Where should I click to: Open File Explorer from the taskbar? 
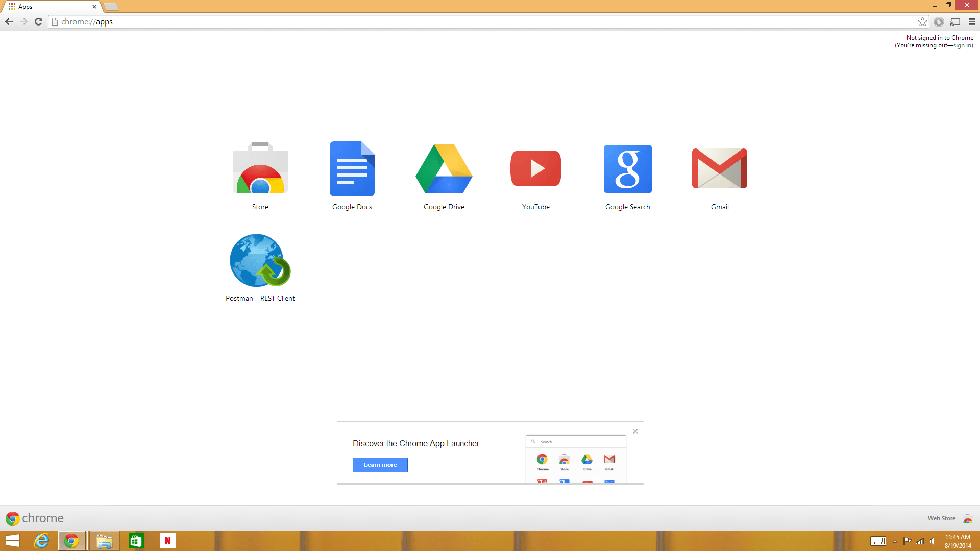(x=104, y=541)
